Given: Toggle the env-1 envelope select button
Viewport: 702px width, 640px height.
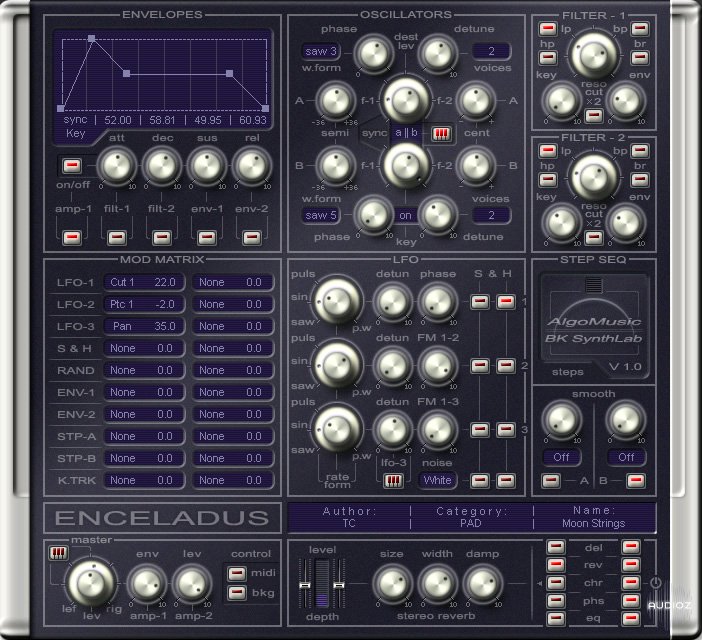Looking at the screenshot, I should pyautogui.click(x=207, y=237).
